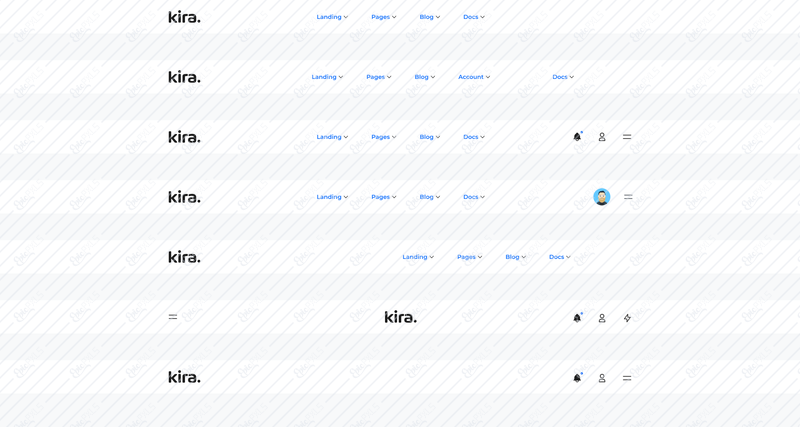
Task: Click the bell icon in the bottom link-less navbar
Action: [x=577, y=378]
